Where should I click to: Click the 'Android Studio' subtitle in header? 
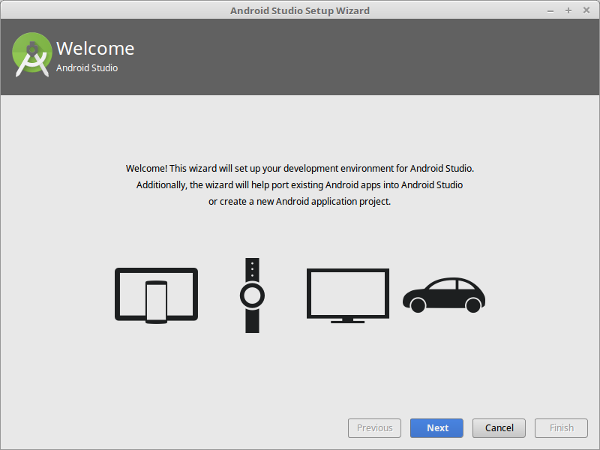point(87,68)
